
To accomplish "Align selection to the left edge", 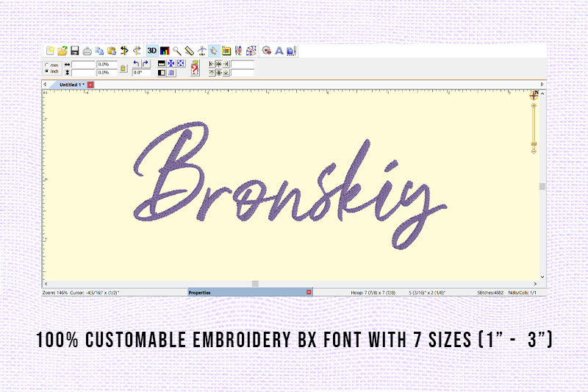I will pyautogui.click(x=212, y=64).
